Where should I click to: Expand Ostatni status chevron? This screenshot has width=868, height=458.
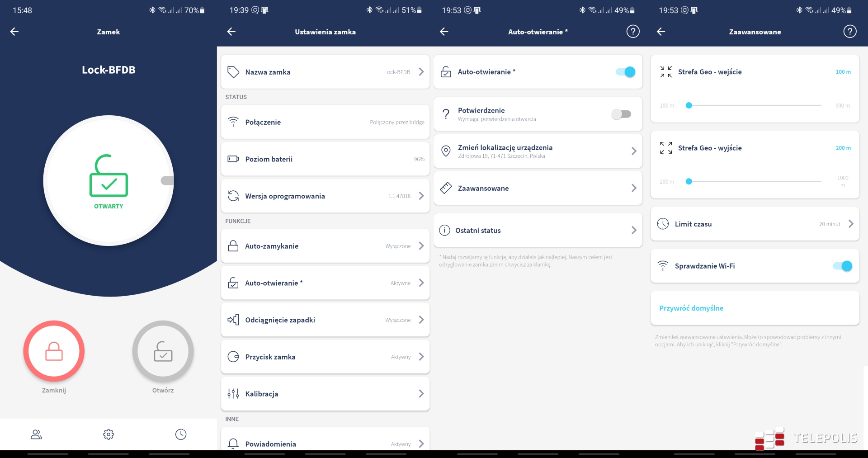coord(634,231)
